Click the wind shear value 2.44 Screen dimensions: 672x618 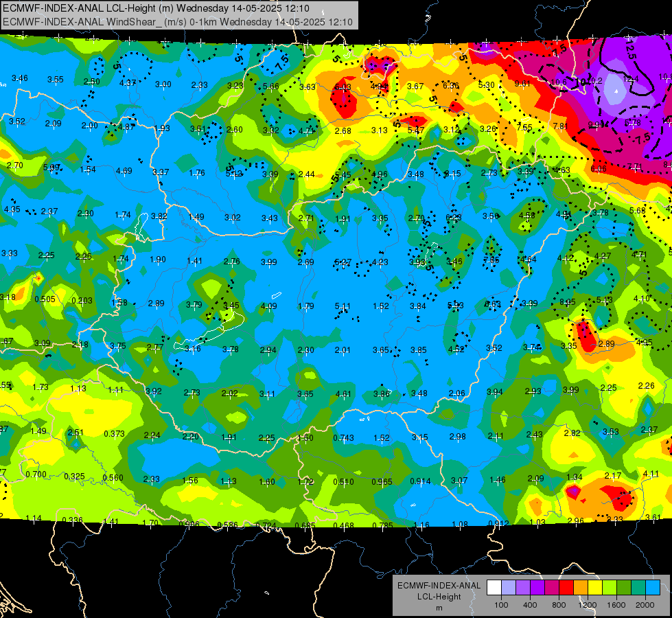(x=307, y=174)
